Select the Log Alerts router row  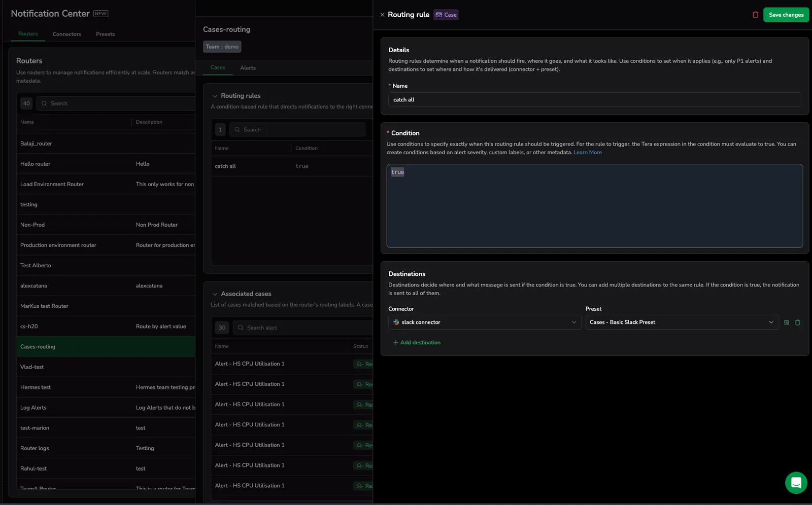click(106, 407)
